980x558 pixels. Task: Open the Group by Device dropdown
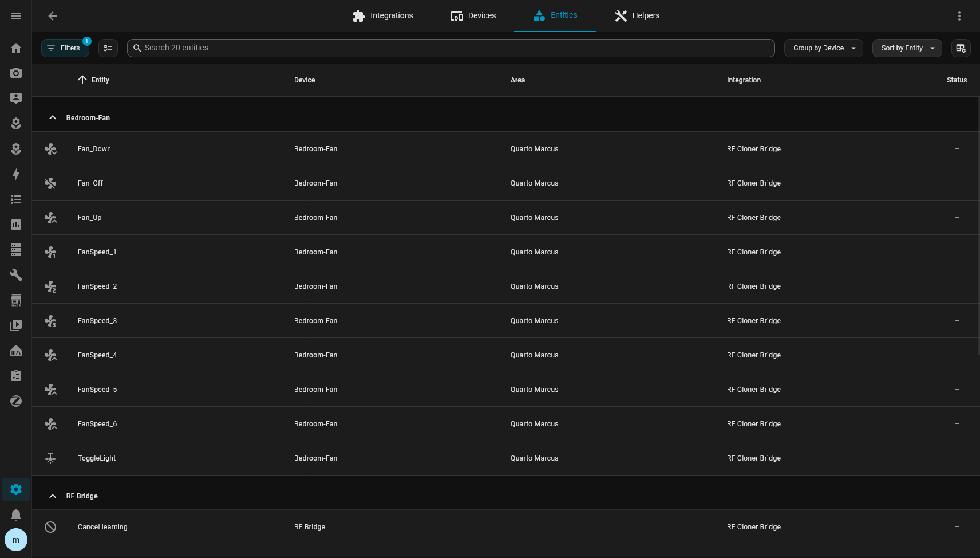[x=824, y=48]
